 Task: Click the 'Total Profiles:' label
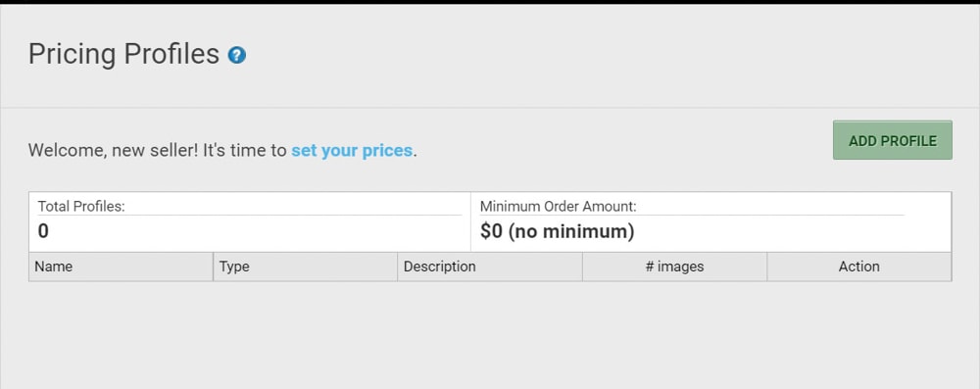click(81, 207)
